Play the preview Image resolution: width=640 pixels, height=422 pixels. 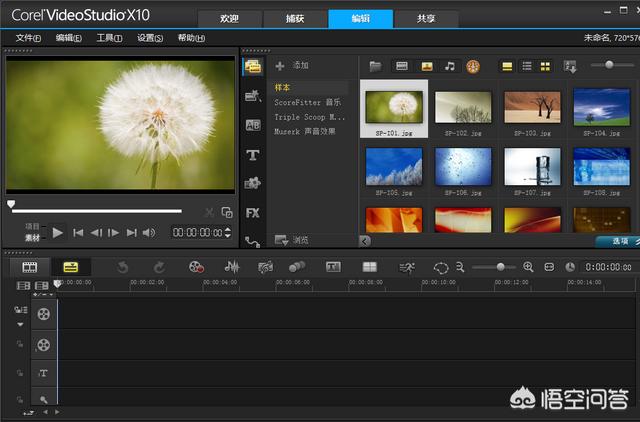click(58, 233)
